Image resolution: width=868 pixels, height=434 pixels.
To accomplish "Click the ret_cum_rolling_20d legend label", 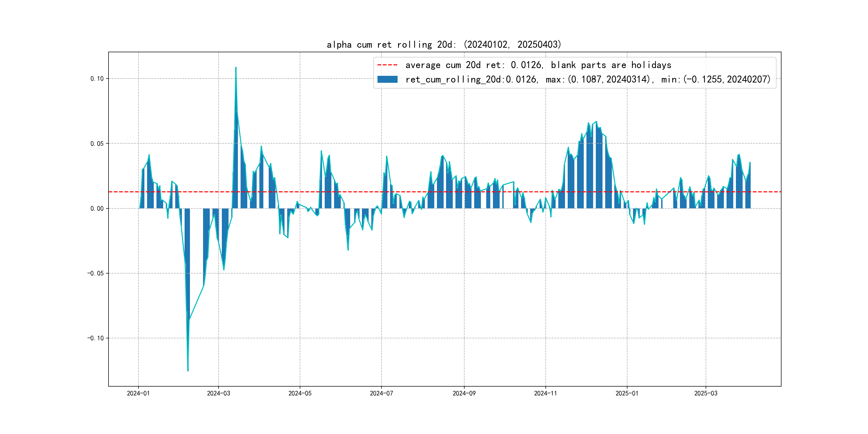I will [x=588, y=80].
